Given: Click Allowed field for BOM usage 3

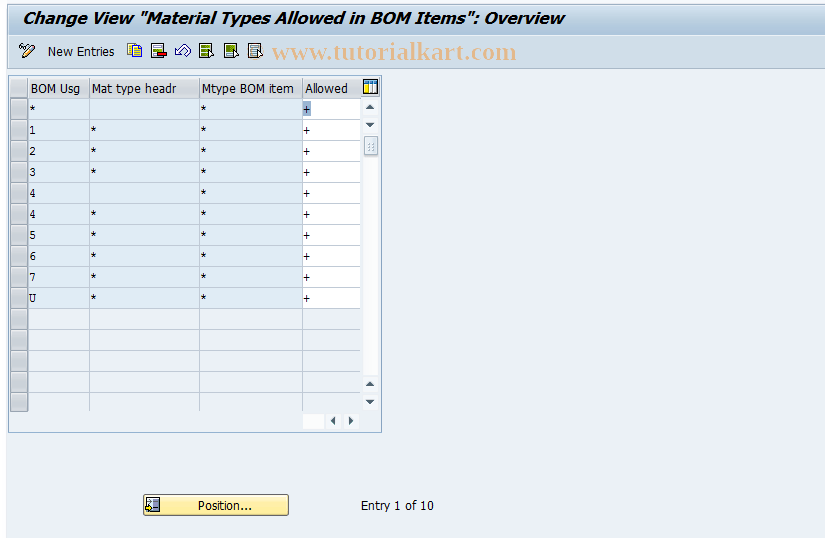Looking at the screenshot, I should tap(331, 172).
